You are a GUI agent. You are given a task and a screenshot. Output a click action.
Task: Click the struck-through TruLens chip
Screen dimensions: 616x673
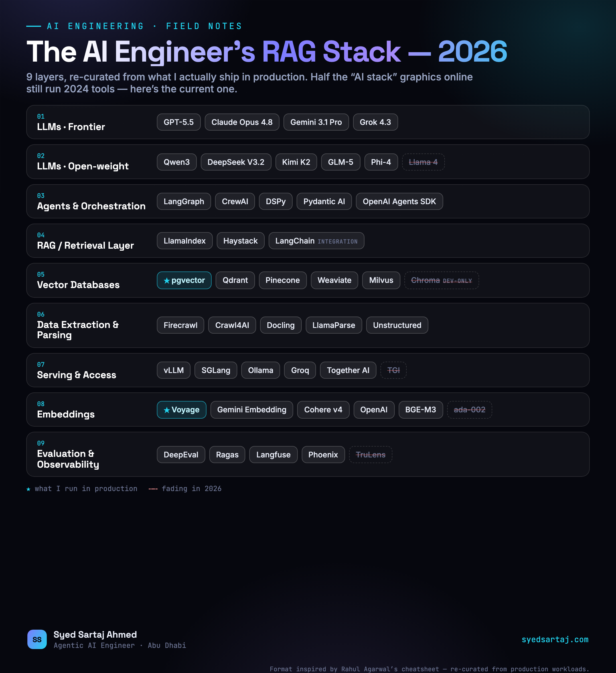[371, 455]
